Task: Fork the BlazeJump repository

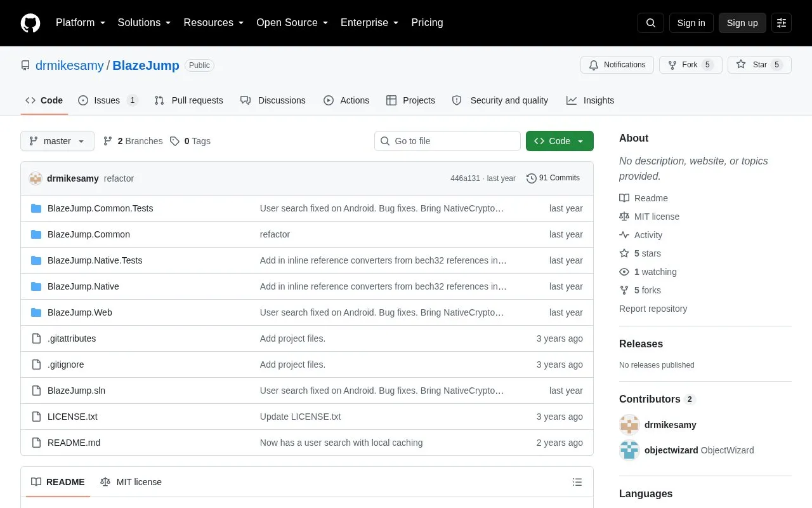Action: [x=690, y=65]
